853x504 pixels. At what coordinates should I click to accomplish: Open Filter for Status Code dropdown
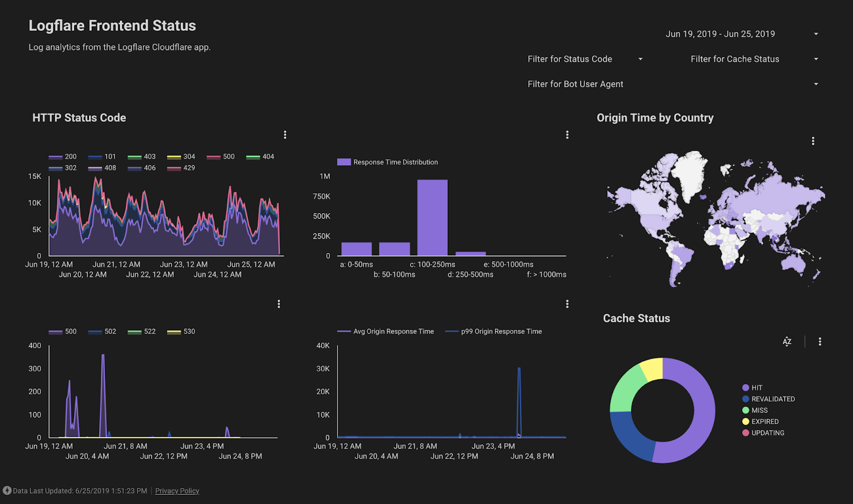585,59
